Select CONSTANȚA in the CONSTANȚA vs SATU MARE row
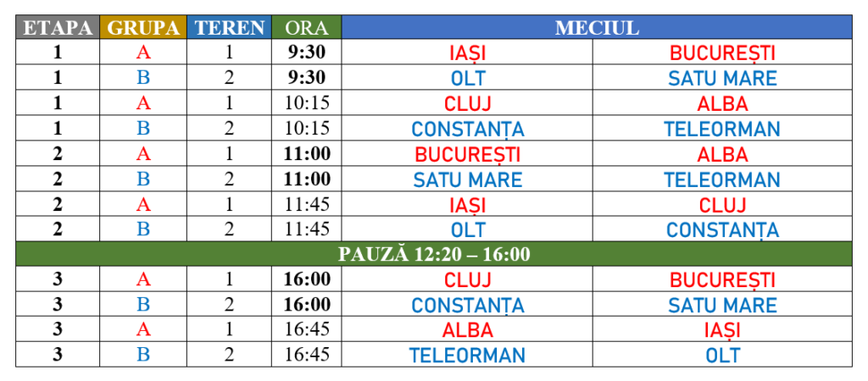868x381 pixels. 468,306
